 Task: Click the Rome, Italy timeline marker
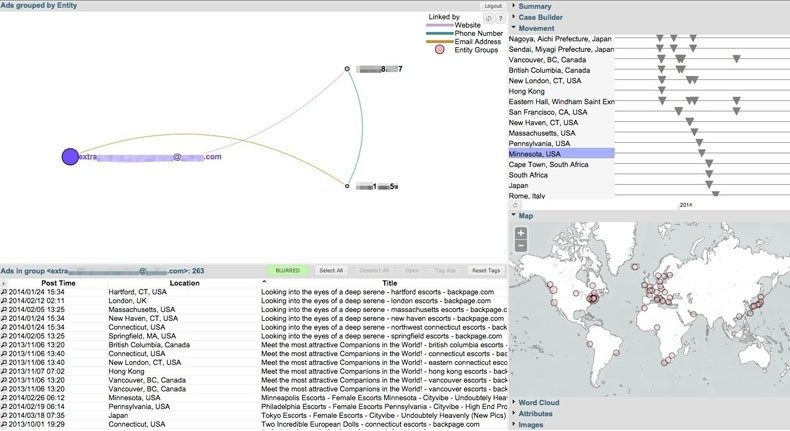pos(715,194)
